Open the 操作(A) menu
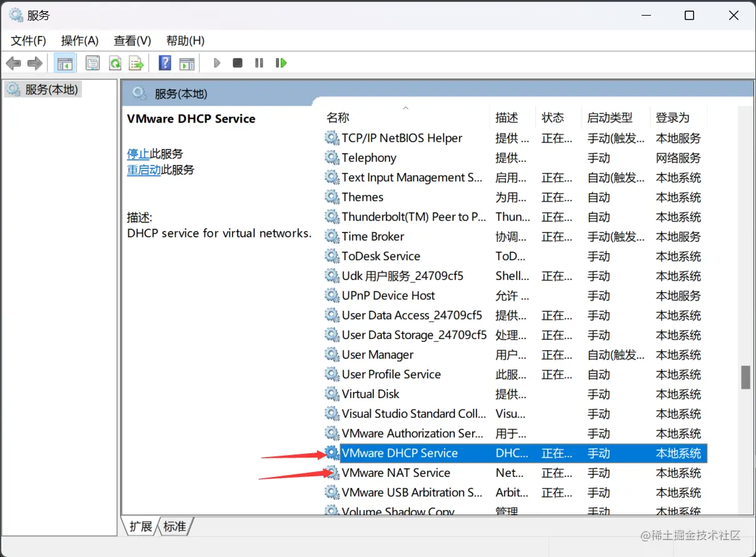756x557 pixels. (x=80, y=41)
